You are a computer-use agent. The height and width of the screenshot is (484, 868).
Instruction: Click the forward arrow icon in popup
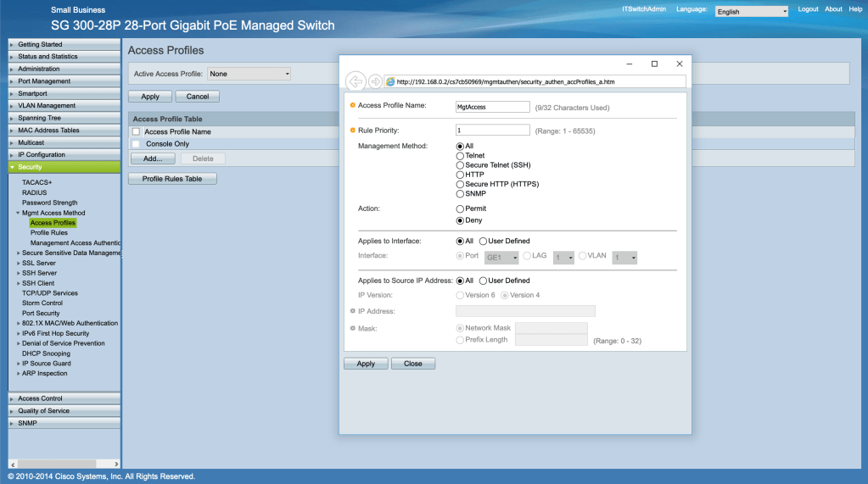tap(375, 81)
